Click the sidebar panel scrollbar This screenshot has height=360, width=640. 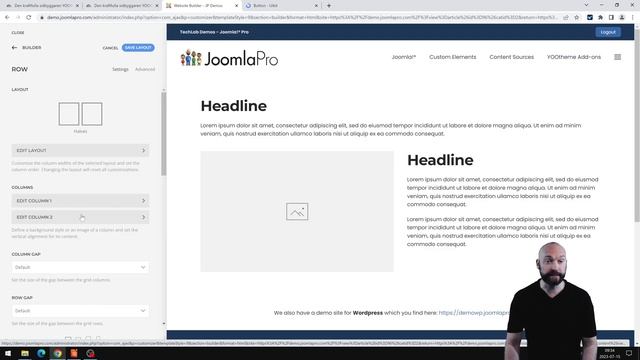click(x=164, y=134)
